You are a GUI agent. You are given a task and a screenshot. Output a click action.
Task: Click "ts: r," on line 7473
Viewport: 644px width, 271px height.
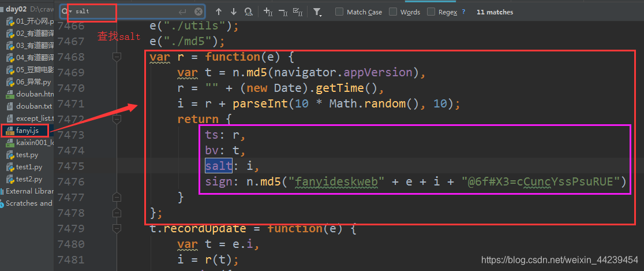pyautogui.click(x=225, y=135)
